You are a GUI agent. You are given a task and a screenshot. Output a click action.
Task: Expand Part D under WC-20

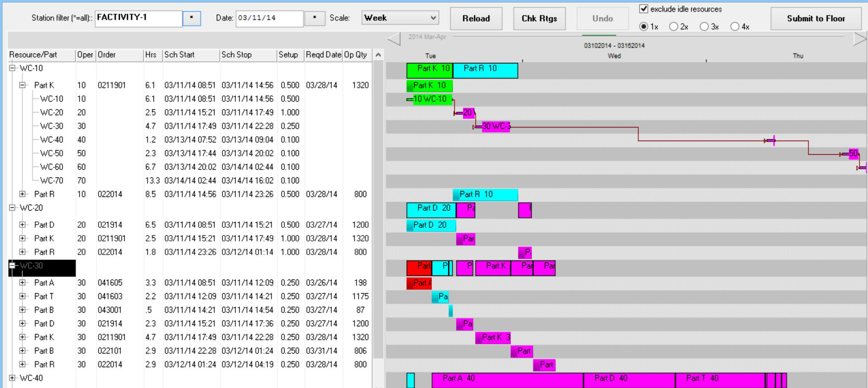click(x=22, y=225)
